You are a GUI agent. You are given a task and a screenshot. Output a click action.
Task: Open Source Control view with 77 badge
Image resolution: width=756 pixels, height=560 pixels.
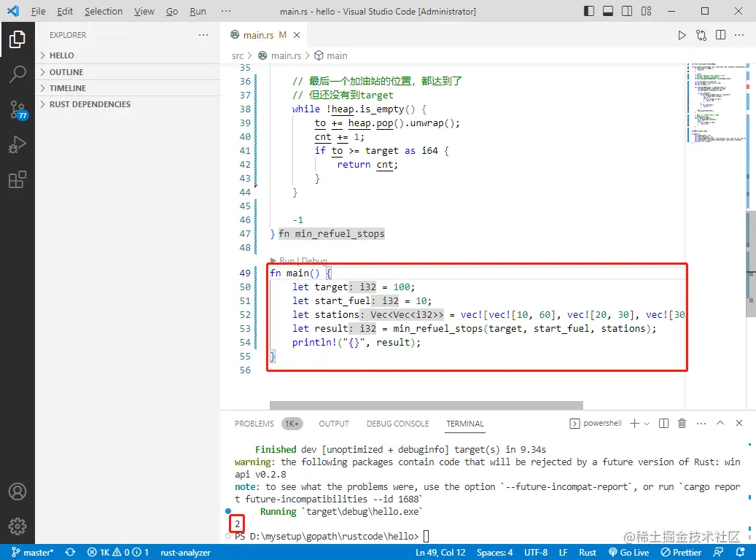pos(17,110)
